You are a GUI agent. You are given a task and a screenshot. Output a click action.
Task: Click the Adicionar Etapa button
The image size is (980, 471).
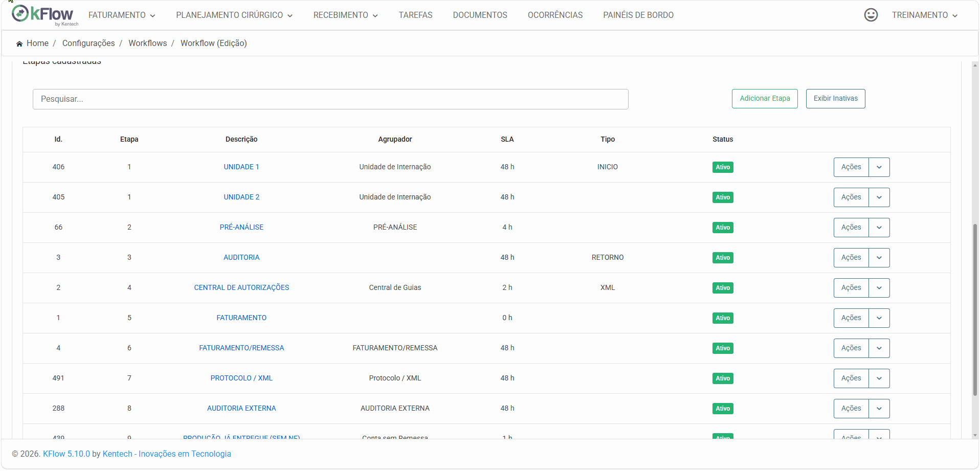[765, 99]
